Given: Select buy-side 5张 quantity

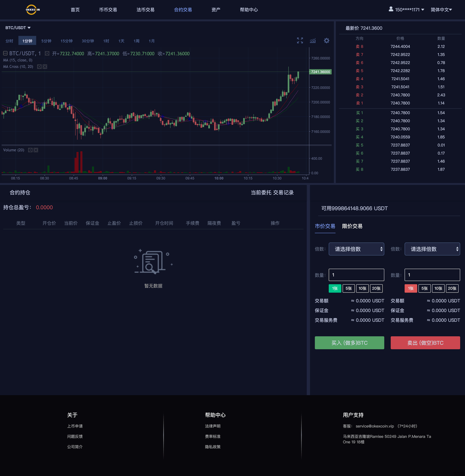Looking at the screenshot, I should point(349,288).
